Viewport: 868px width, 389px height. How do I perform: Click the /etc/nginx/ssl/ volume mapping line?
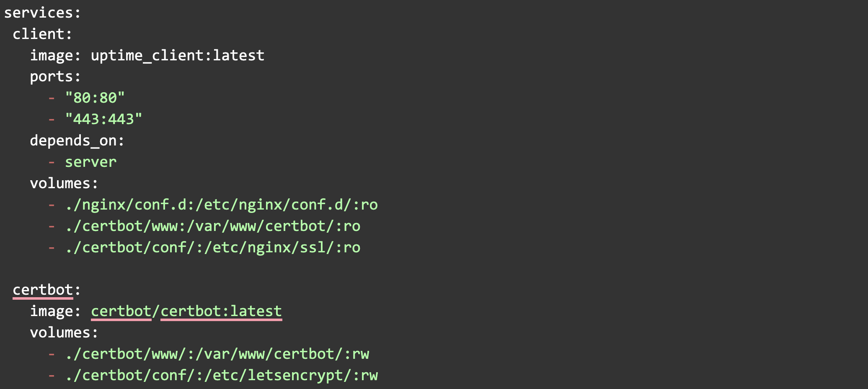[212, 248]
